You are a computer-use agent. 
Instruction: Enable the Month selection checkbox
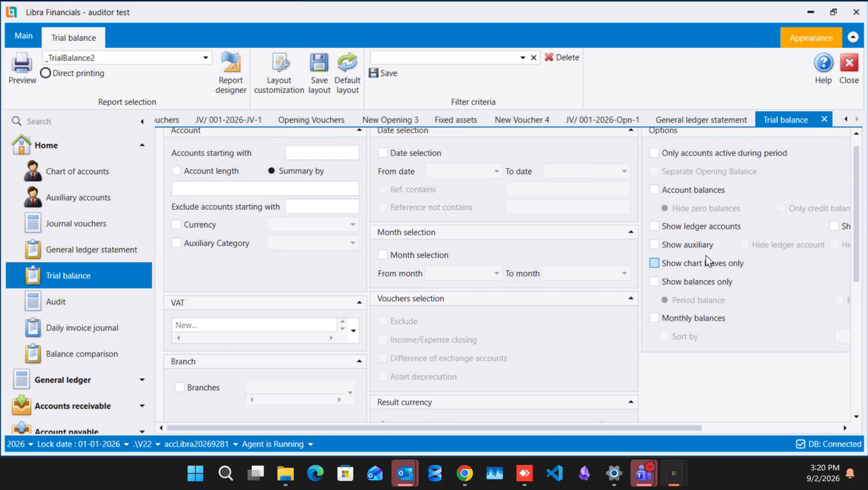click(x=383, y=255)
